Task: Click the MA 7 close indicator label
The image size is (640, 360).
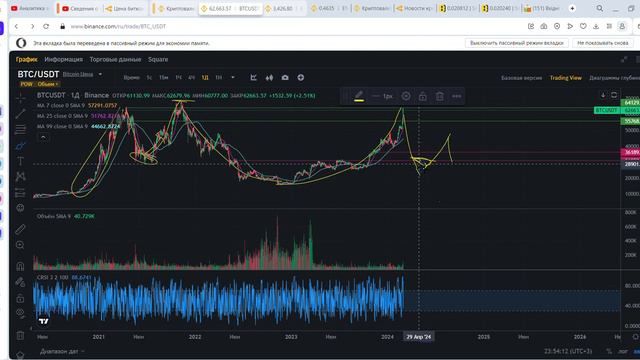Action: click(61, 105)
